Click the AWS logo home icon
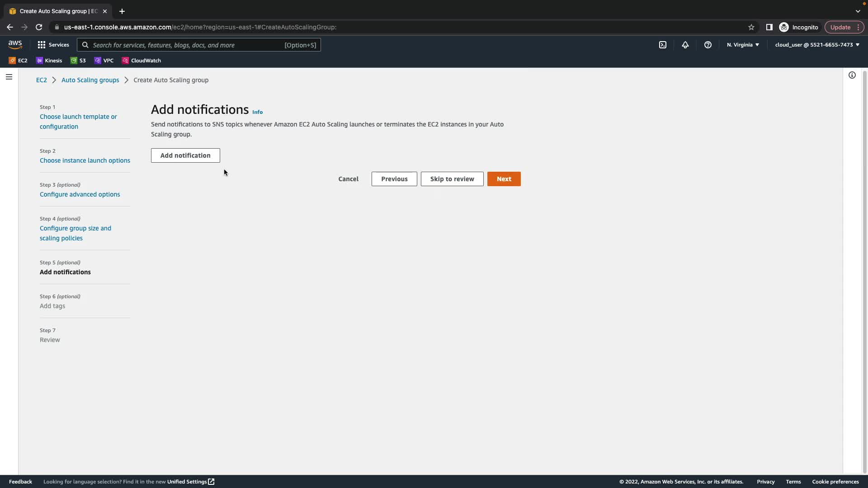Image resolution: width=868 pixels, height=488 pixels. [15, 44]
